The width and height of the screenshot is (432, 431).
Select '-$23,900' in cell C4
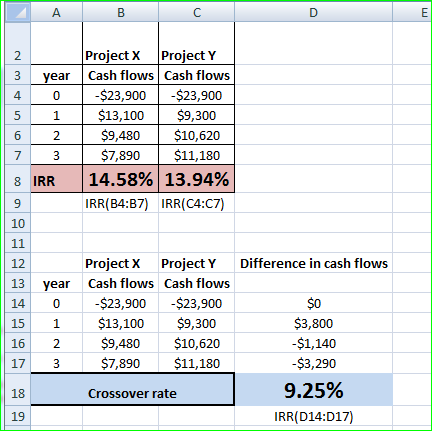197,95
